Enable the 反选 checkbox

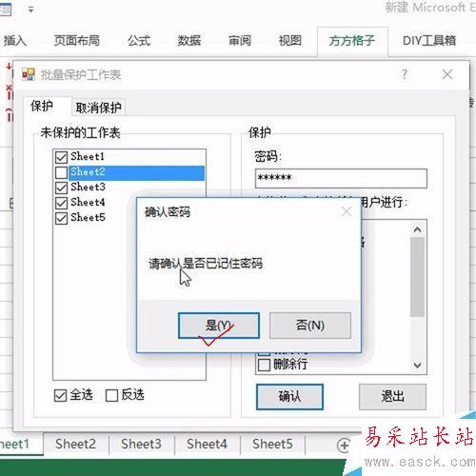(x=111, y=395)
